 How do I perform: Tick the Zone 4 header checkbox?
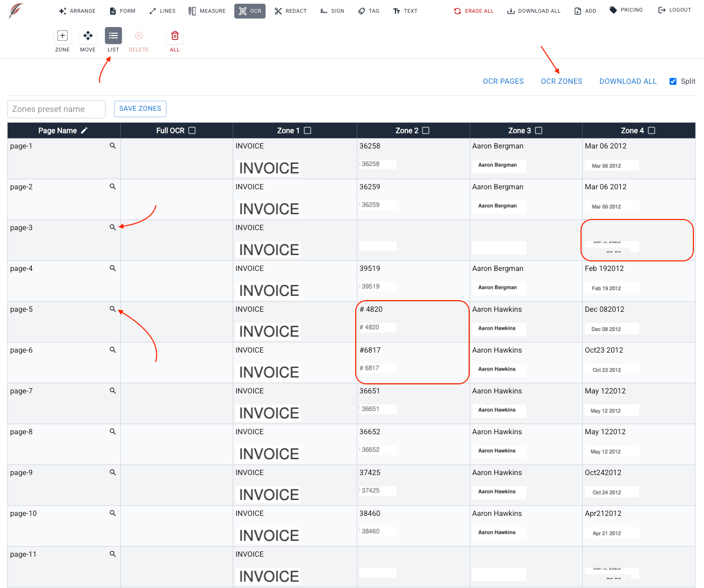652,130
